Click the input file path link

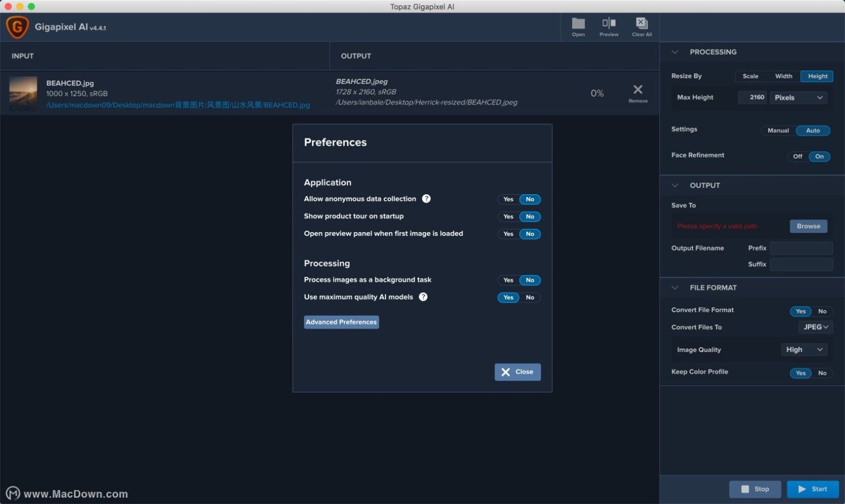pyautogui.click(x=178, y=105)
